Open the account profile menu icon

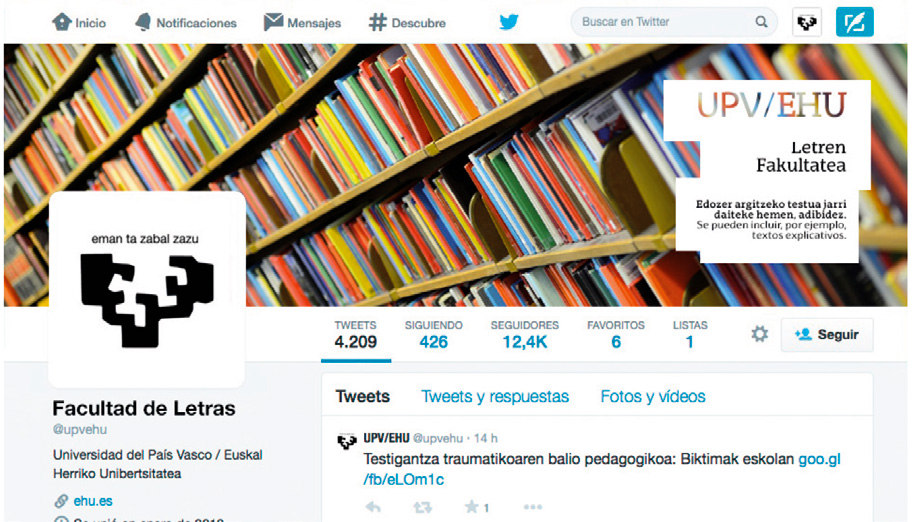pos(807,22)
